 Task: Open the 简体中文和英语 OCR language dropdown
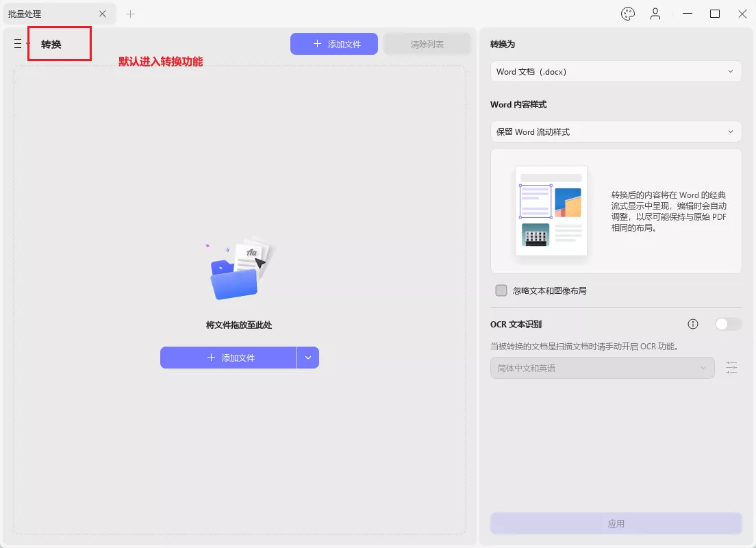pyautogui.click(x=602, y=368)
